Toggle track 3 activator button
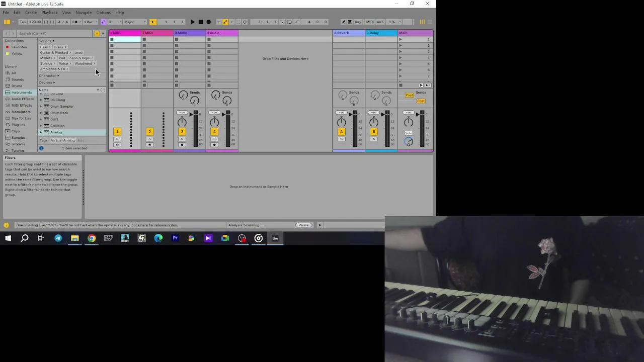This screenshot has width=644, height=362. coord(182,132)
